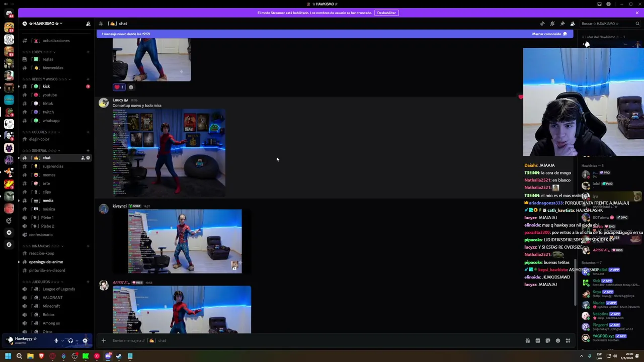Create invite for the chat channel
This screenshot has height=362, width=644.
click(x=83, y=158)
